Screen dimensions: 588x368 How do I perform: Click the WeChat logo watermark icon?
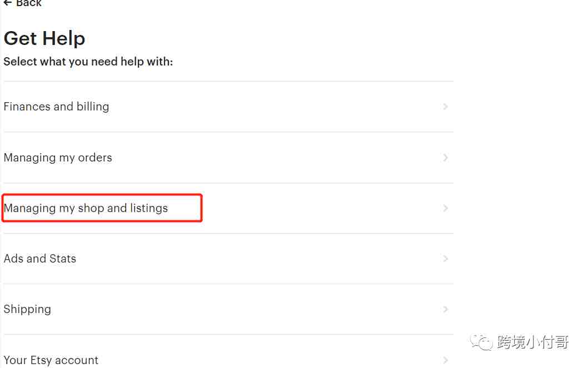481,342
